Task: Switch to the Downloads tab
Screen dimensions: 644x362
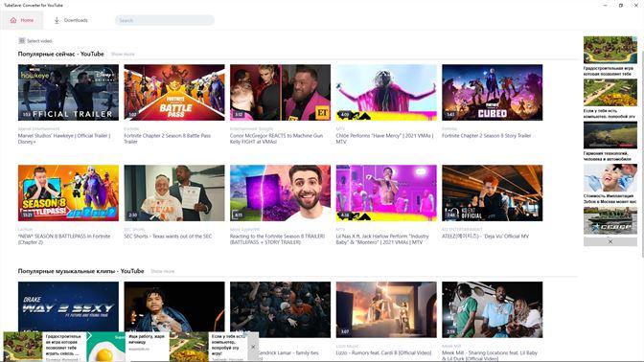Action: pos(71,20)
